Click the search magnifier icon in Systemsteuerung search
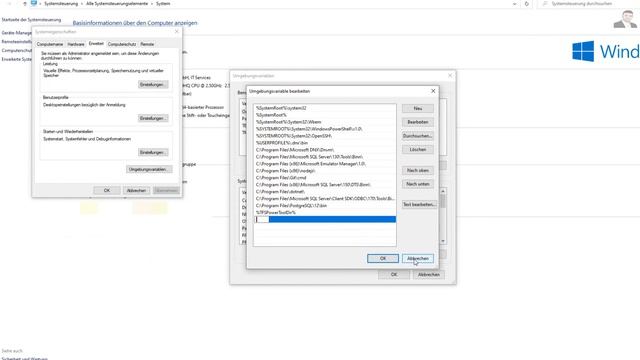This screenshot has height=360, width=640. (x=545, y=4)
